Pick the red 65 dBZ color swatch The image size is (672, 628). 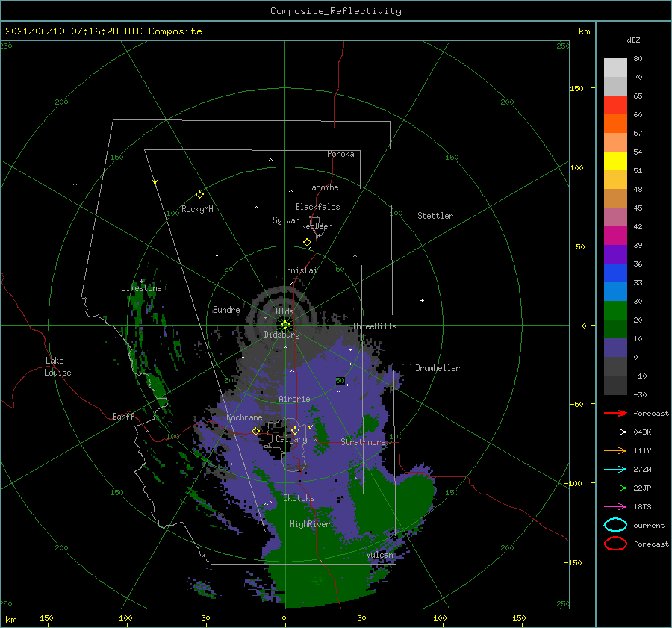pos(615,105)
